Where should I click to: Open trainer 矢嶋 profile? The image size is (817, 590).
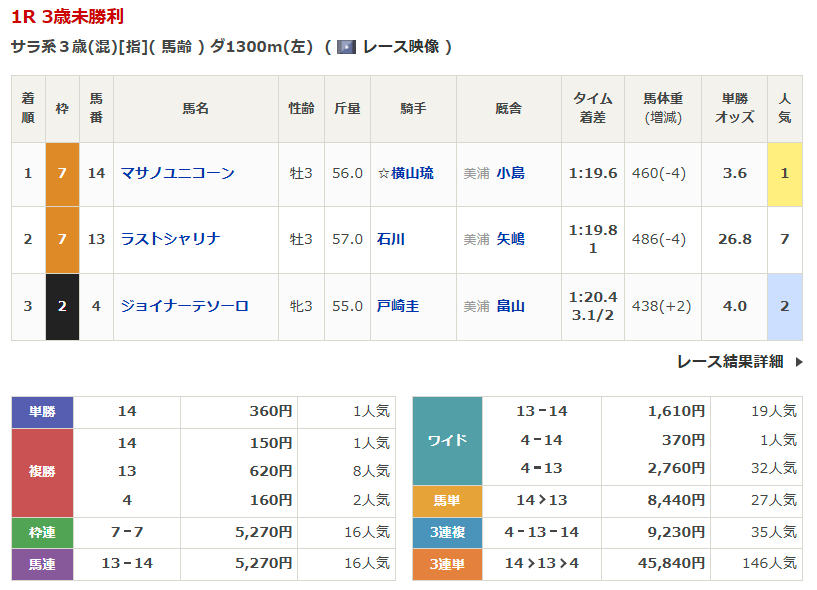coord(510,239)
